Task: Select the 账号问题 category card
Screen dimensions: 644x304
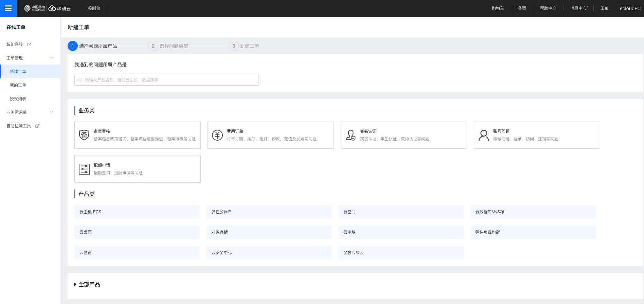Action: point(537,135)
